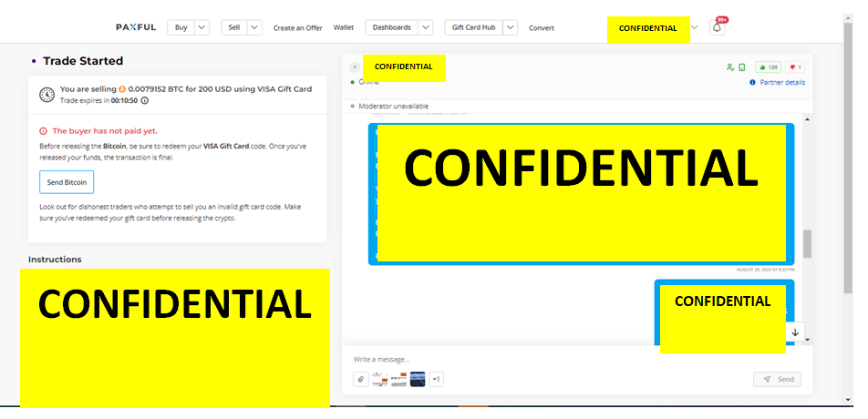Click the partner avatar in chat header
Image resolution: width=868 pixels, height=419 pixels.
tap(355, 66)
